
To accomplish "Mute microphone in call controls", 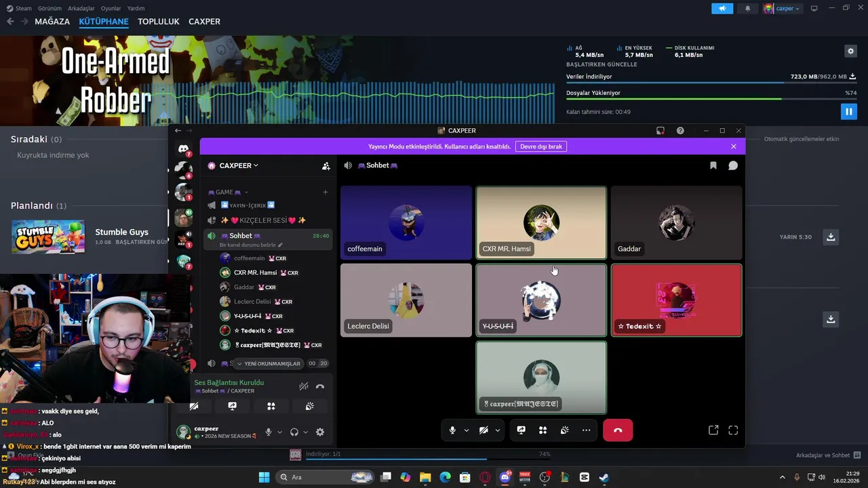I will pos(452,430).
